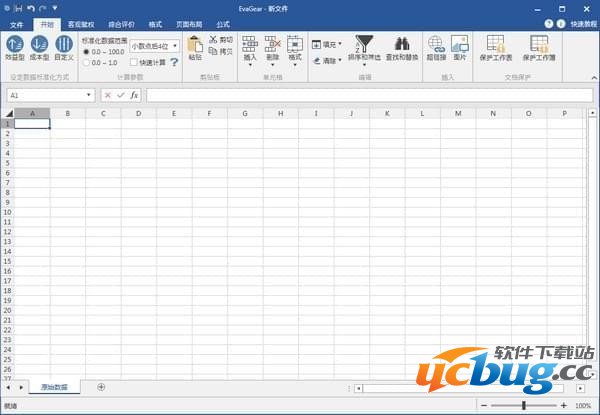Click the zoom slider in status bar
The width and height of the screenshot is (600, 415).
pyautogui.click(x=523, y=406)
